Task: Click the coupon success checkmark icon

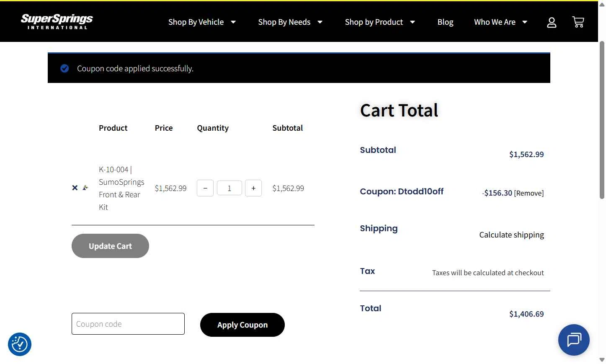Action: click(64, 68)
